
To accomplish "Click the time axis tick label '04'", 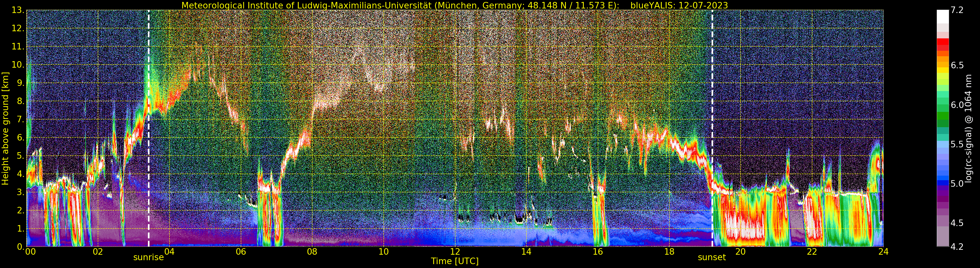I will (169, 252).
